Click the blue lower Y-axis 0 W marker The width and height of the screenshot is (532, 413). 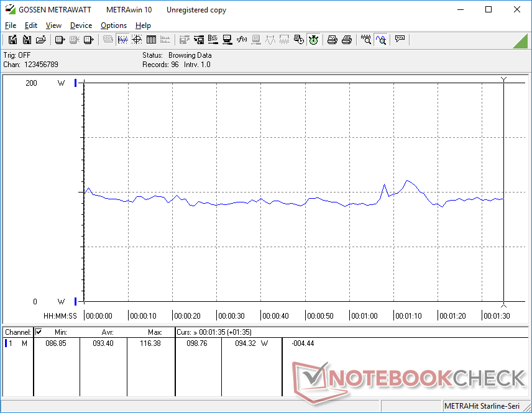tap(76, 301)
